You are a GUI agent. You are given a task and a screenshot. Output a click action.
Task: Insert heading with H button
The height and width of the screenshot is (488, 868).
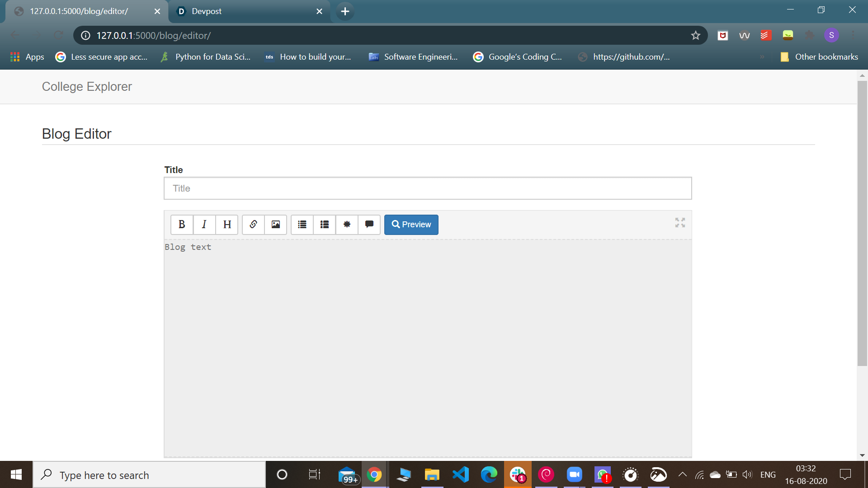[227, 225]
